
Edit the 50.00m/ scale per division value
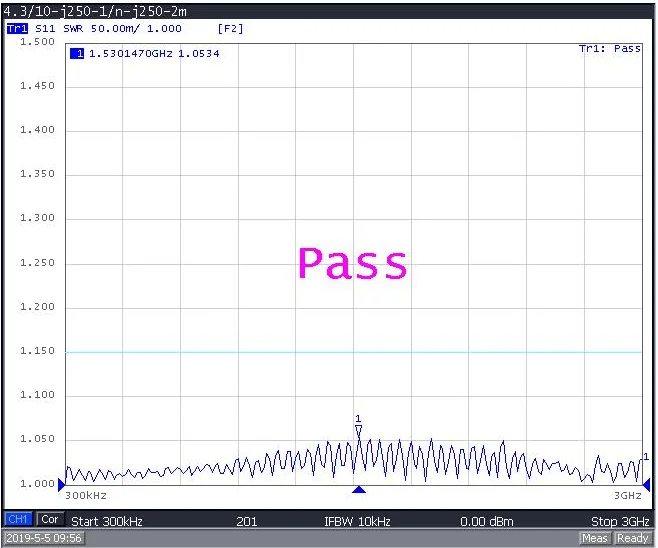coord(117,29)
